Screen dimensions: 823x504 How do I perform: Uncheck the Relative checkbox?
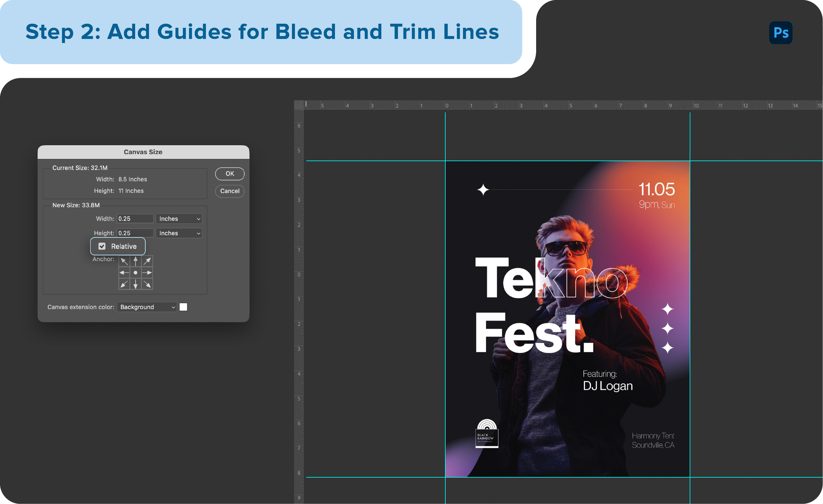(102, 246)
